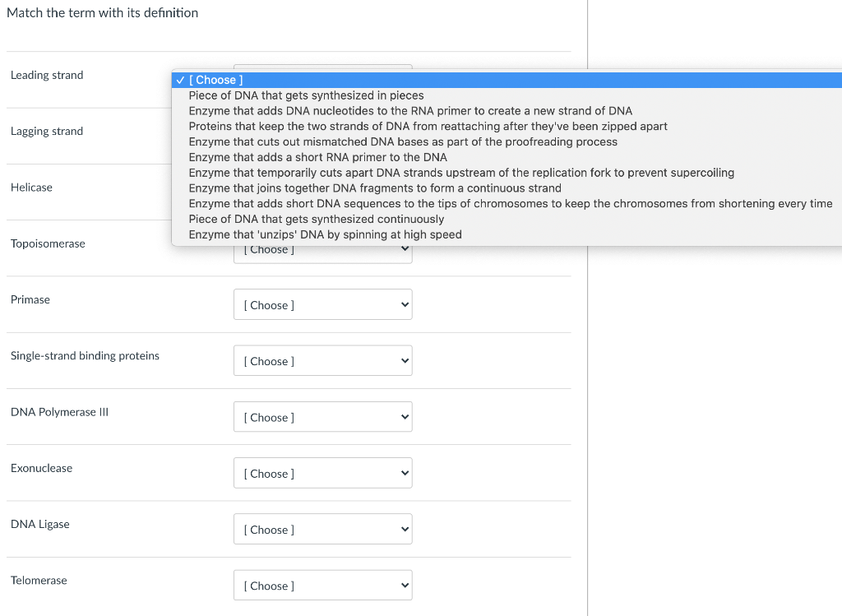This screenshot has height=616, width=842.
Task: Click the Topoisomerase dropdown arrow
Action: click(404, 249)
